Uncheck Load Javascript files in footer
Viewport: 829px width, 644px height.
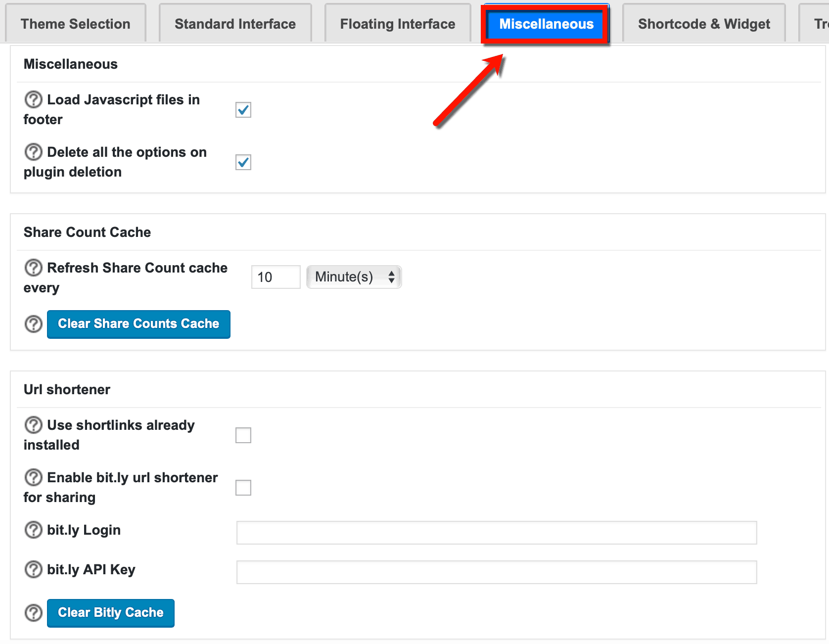point(243,110)
